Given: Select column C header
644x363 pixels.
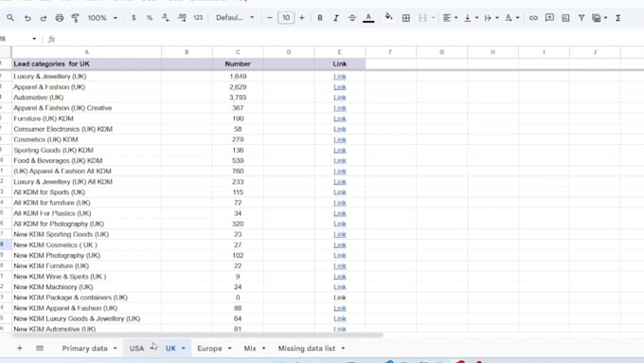Looking at the screenshot, I should click(238, 52).
